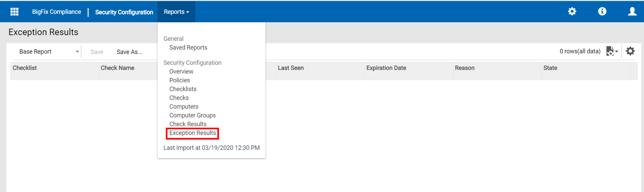This screenshot has height=192, width=644.
Task: Open the settings gear in the top bar
Action: [572, 12]
